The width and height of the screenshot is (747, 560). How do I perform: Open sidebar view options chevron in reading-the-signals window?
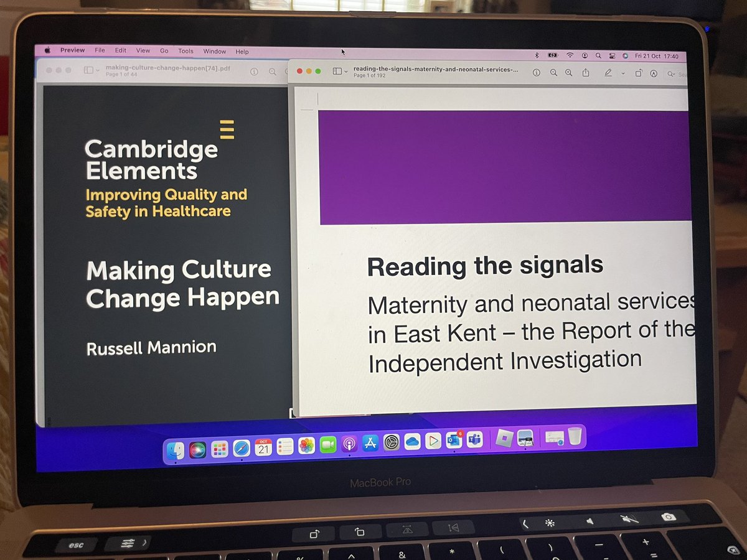[x=346, y=72]
